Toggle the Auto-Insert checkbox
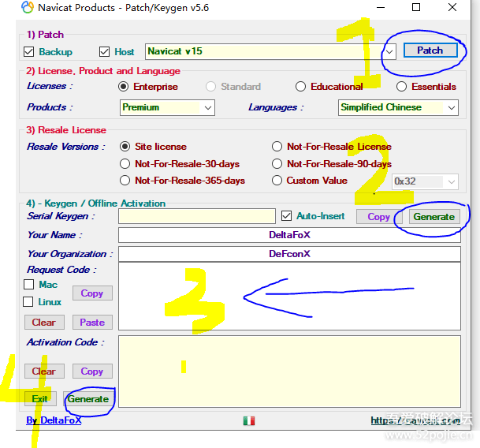The image size is (480, 448). pos(287,216)
